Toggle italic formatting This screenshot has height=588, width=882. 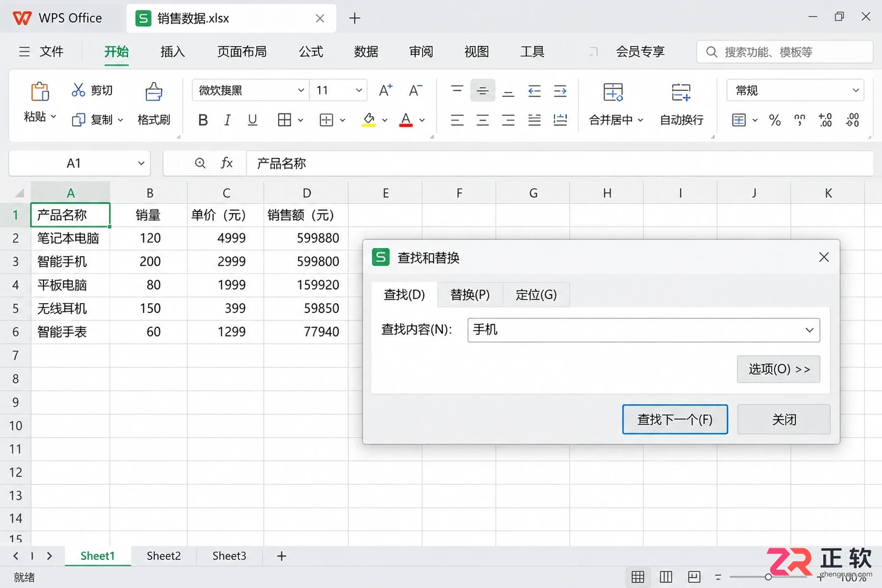(227, 120)
